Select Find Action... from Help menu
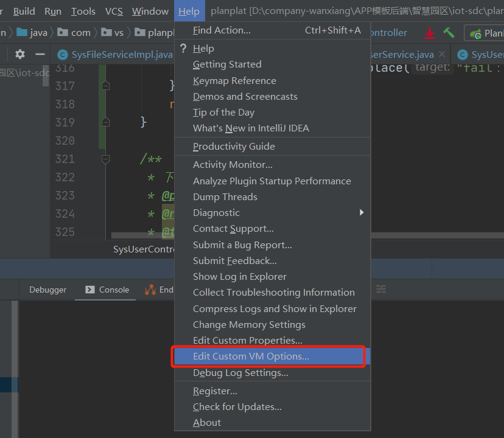Viewport: 504px width, 438px height. (272, 30)
